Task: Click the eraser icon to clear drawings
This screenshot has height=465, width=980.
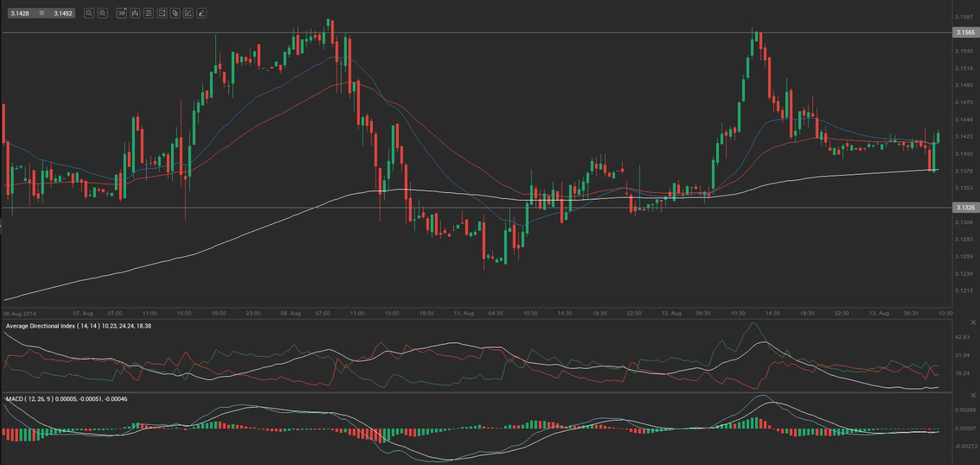Action: [x=202, y=13]
